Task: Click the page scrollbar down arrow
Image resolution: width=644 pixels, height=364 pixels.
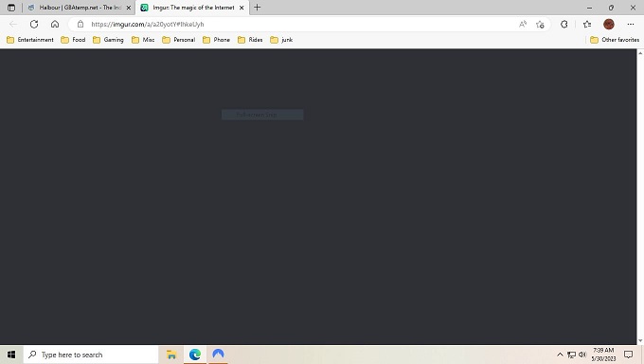Action: pos(640,340)
